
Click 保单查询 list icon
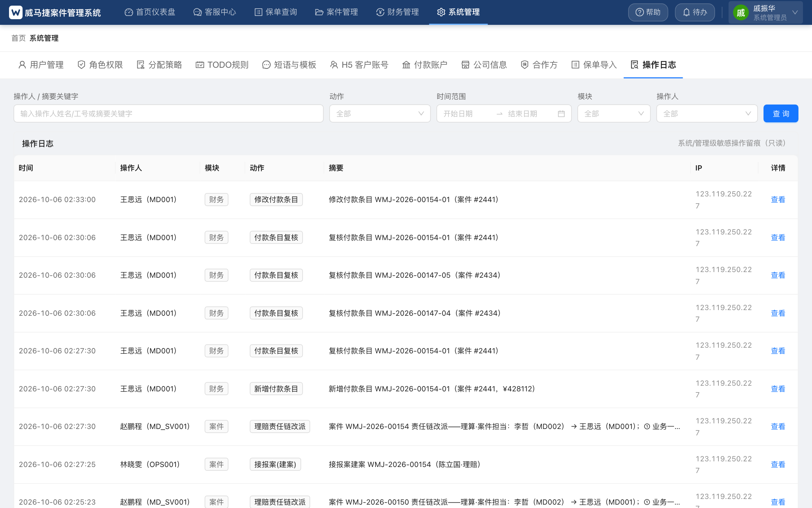[258, 12]
